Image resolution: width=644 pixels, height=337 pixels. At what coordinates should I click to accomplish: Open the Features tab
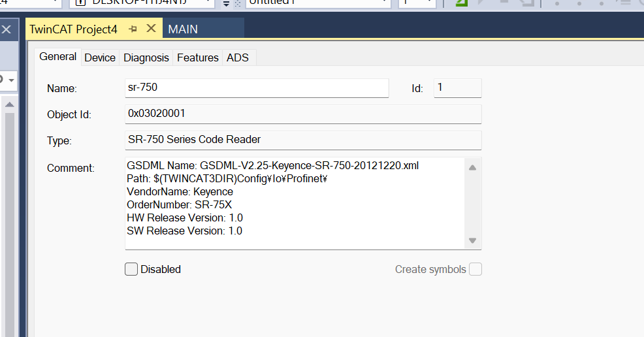pos(197,58)
